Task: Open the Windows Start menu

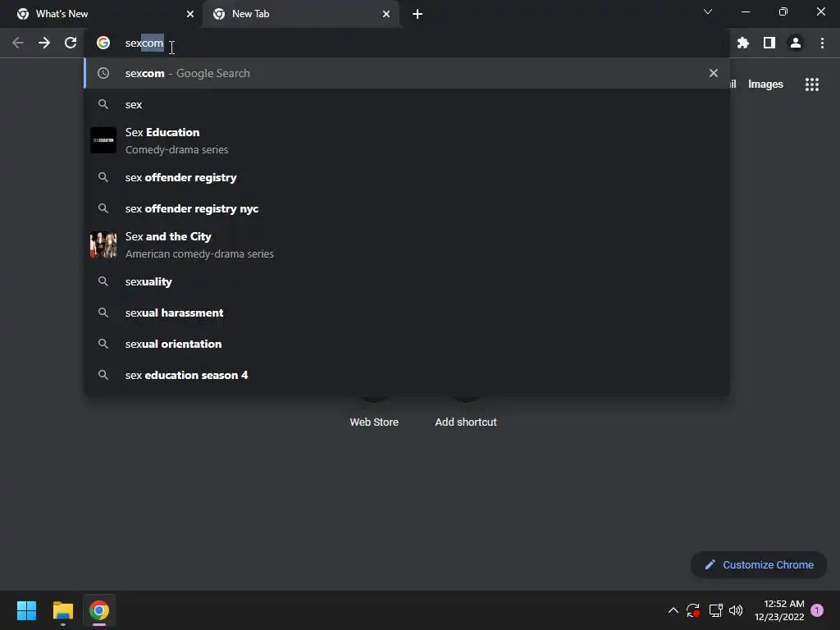Action: click(27, 610)
